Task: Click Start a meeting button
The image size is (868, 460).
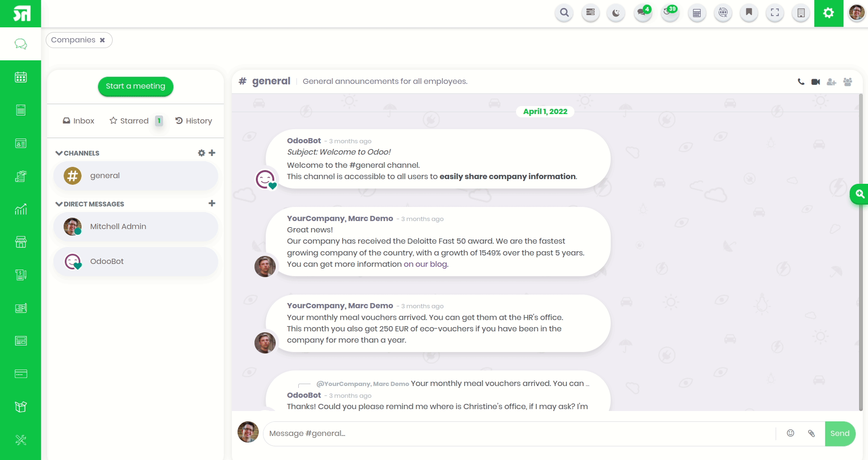Action: point(136,86)
